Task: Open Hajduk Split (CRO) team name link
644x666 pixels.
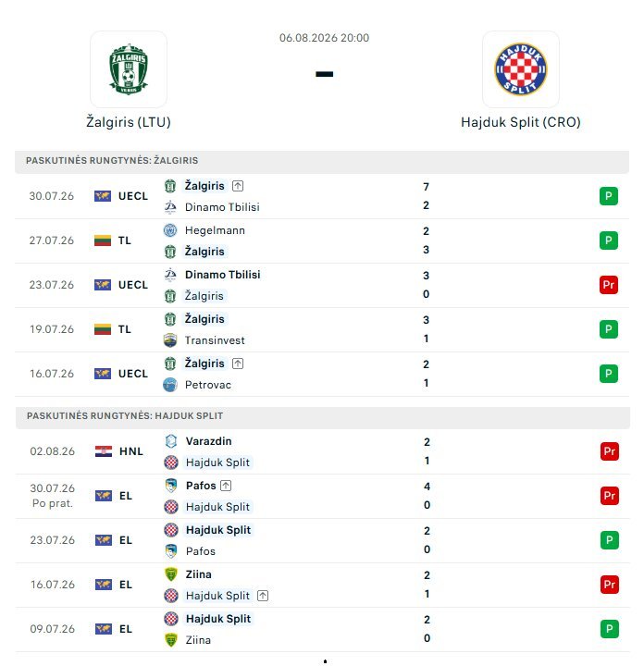Action: (x=520, y=122)
